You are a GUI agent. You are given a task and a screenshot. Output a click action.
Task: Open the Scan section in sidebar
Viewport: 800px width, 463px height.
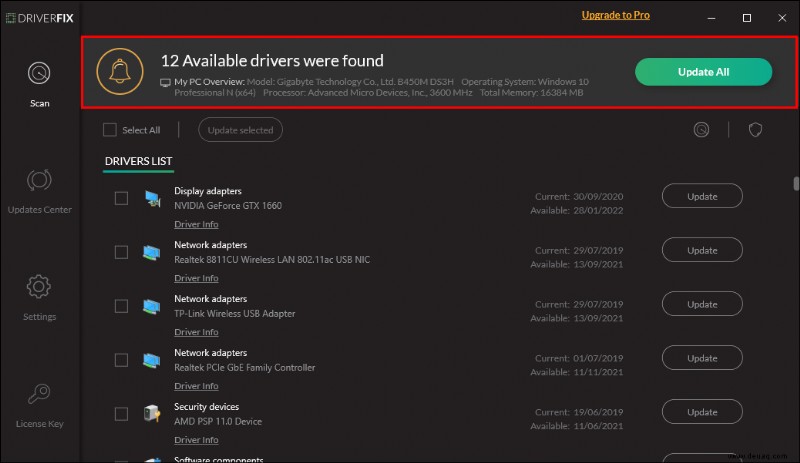39,84
